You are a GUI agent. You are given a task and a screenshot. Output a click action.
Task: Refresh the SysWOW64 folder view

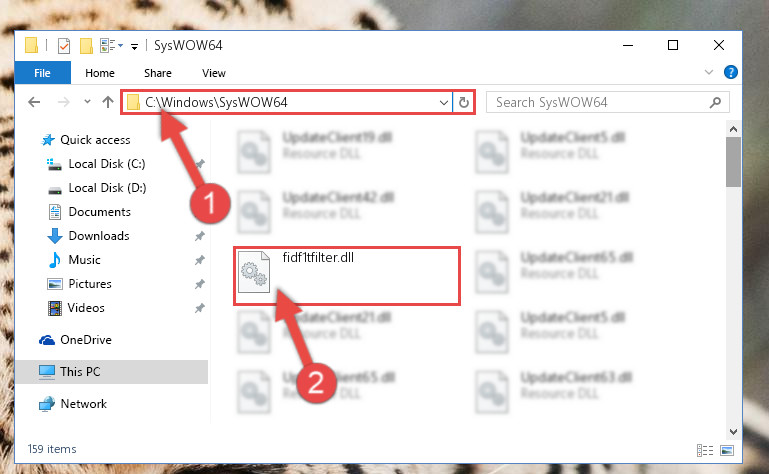(x=463, y=103)
